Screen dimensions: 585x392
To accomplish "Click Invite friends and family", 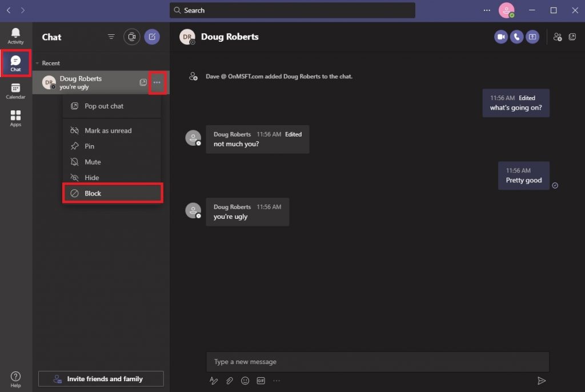I will [x=101, y=378].
